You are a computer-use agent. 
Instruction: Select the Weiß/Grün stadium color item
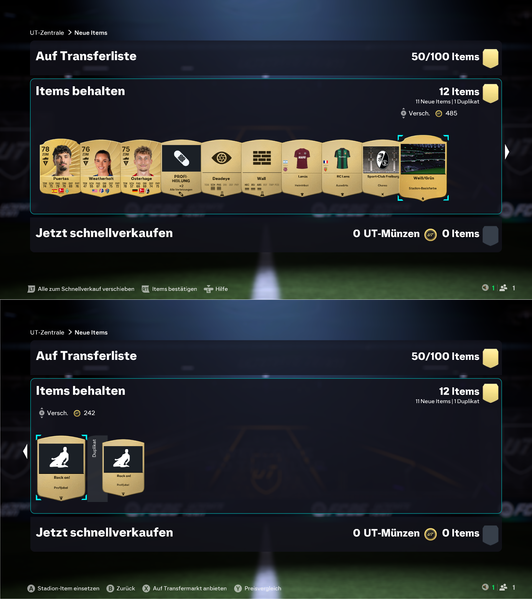pyautogui.click(x=423, y=167)
